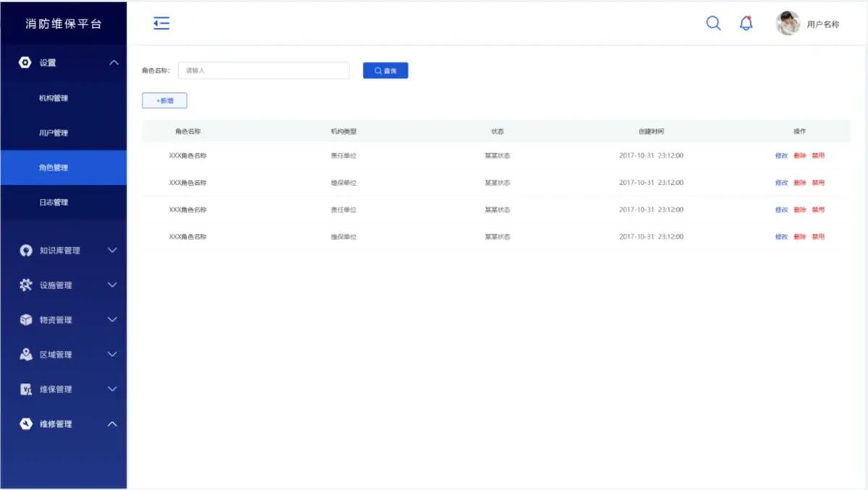Click the 区域管理 map pin icon
The height and width of the screenshot is (490, 868).
pyautogui.click(x=25, y=354)
